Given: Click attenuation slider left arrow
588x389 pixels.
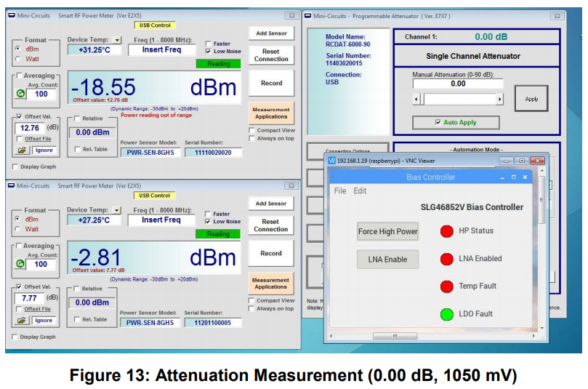Looking at the screenshot, I should coord(416,99).
